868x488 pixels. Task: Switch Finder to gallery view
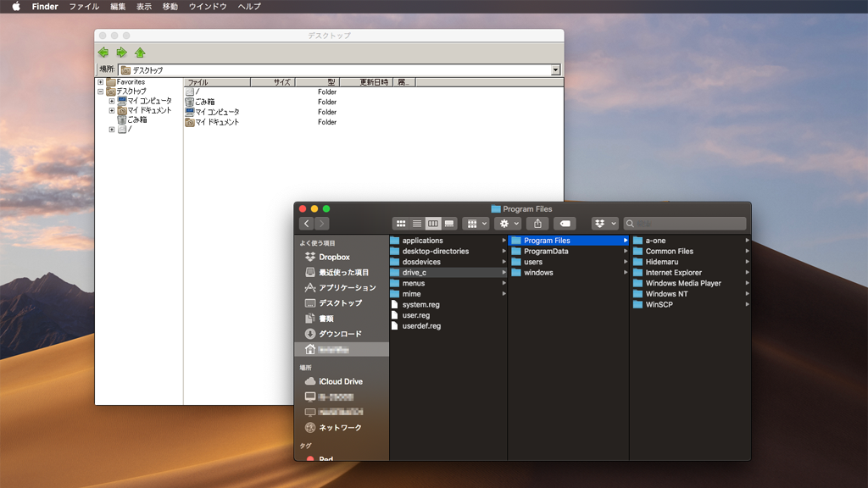449,224
